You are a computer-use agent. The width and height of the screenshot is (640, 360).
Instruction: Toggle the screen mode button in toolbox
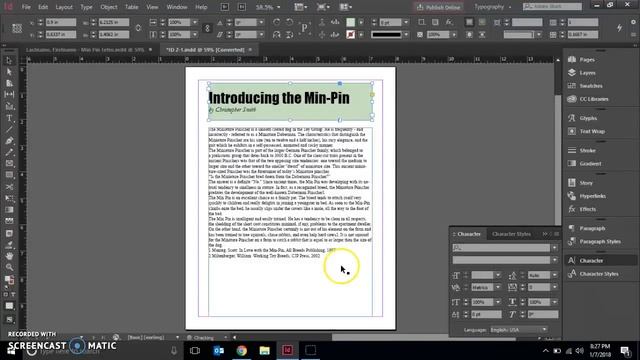point(9,320)
